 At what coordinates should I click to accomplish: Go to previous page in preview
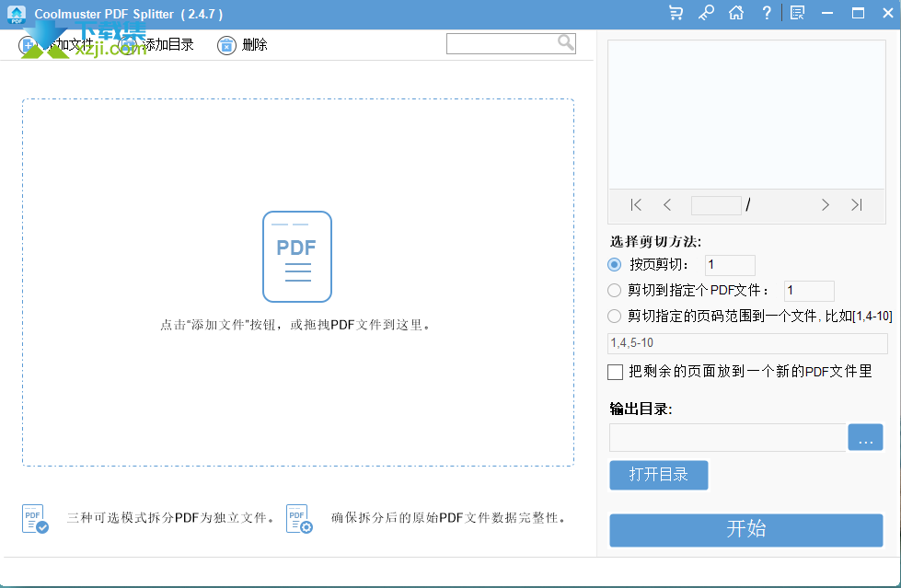[x=667, y=204]
